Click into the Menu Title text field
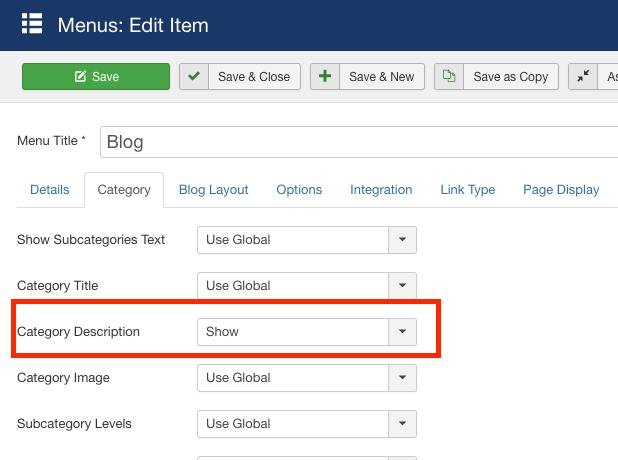618x460 pixels. pos(360,142)
